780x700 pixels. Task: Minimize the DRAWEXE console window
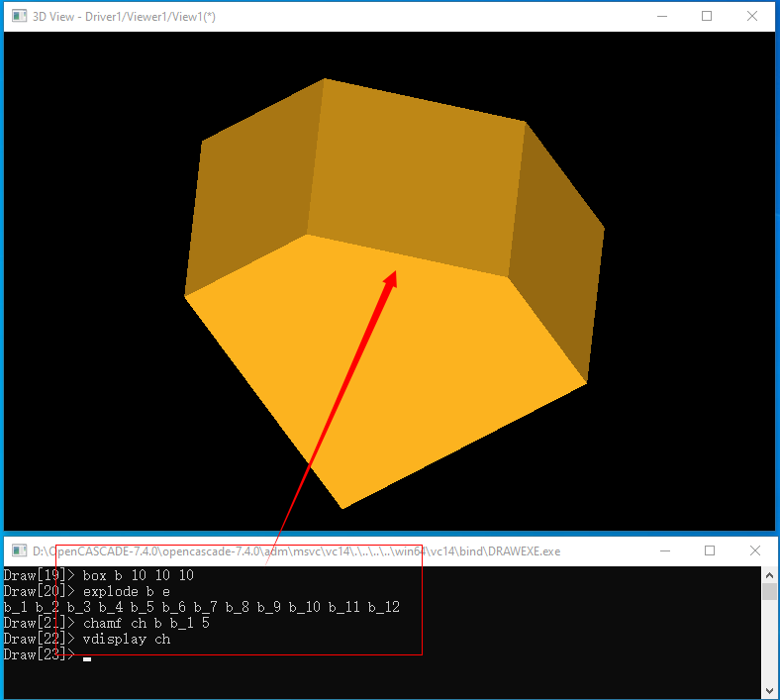point(664,550)
